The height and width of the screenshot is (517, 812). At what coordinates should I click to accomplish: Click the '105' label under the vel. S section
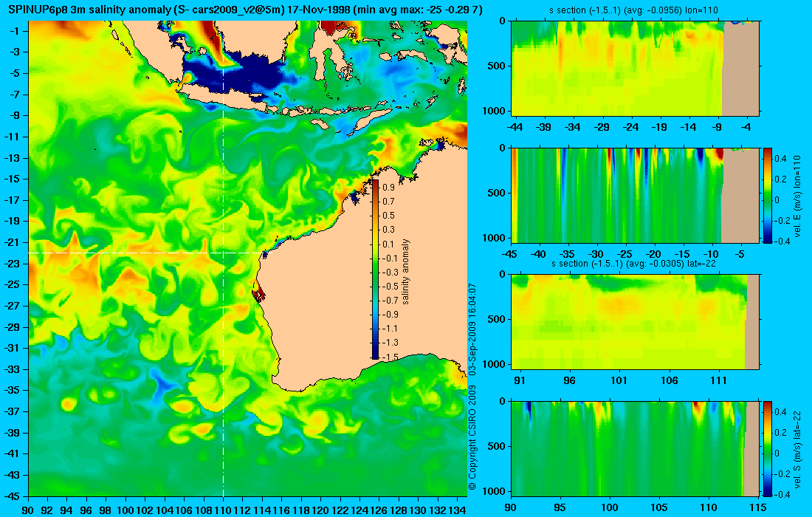660,507
